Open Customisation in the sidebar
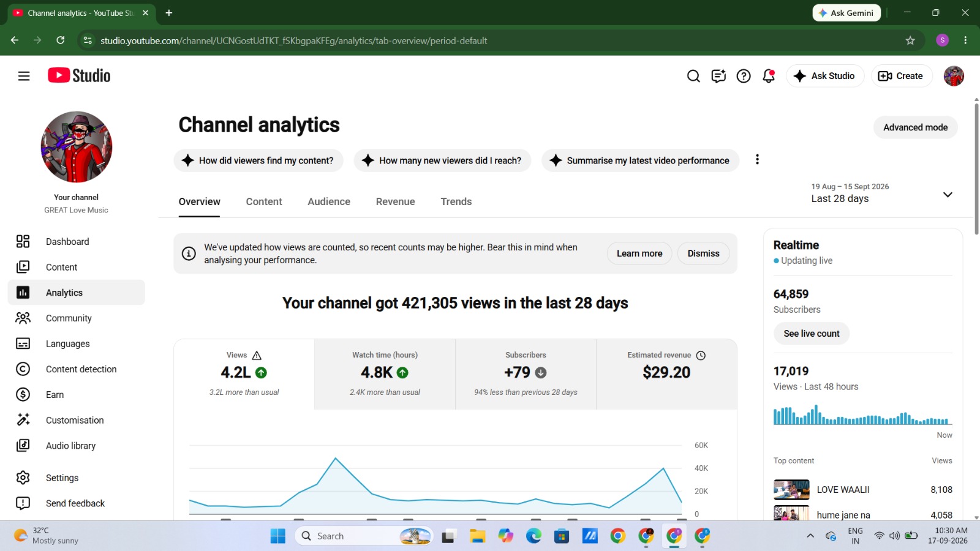Viewport: 980px width, 551px height. pos(77,420)
